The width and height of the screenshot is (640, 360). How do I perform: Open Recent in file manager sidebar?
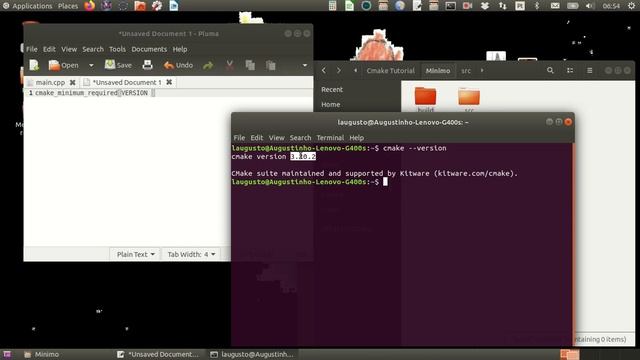click(x=332, y=89)
